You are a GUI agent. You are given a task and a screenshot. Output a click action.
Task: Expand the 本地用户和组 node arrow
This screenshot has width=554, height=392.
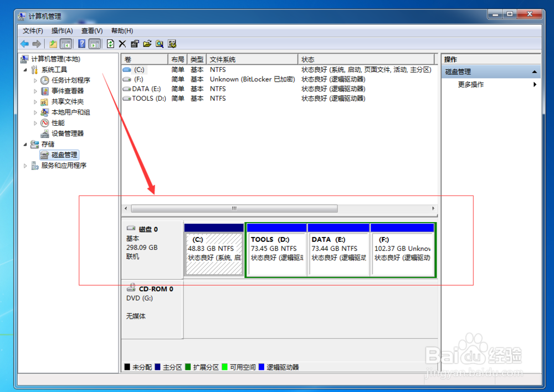(35, 112)
